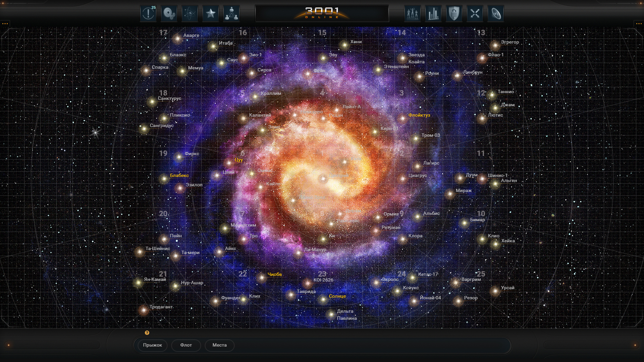The height and width of the screenshot is (362, 644).
Task: Select the Аварге star
Action: (177, 39)
